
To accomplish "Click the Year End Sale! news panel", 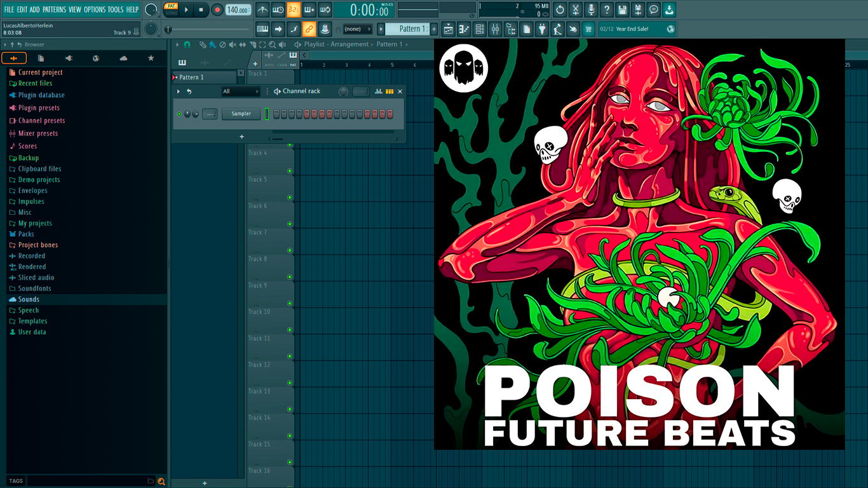I will [637, 29].
